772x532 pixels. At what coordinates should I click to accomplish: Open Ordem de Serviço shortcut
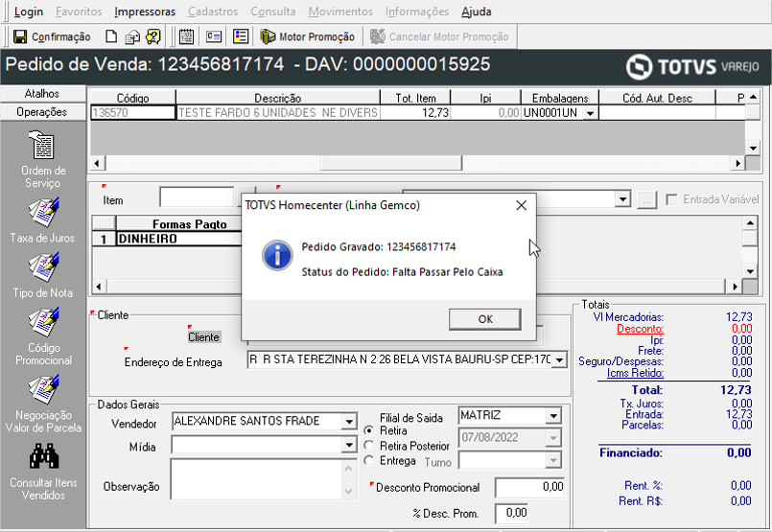43,159
